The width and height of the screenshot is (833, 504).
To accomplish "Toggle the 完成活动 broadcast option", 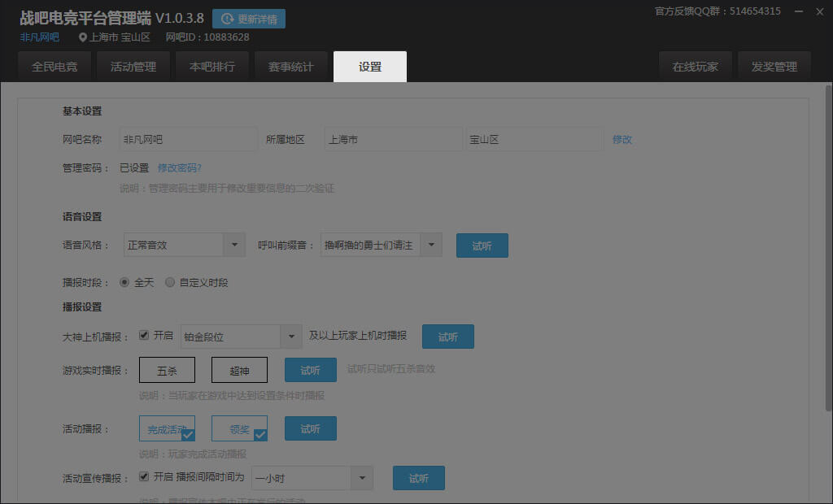I will tap(167, 428).
